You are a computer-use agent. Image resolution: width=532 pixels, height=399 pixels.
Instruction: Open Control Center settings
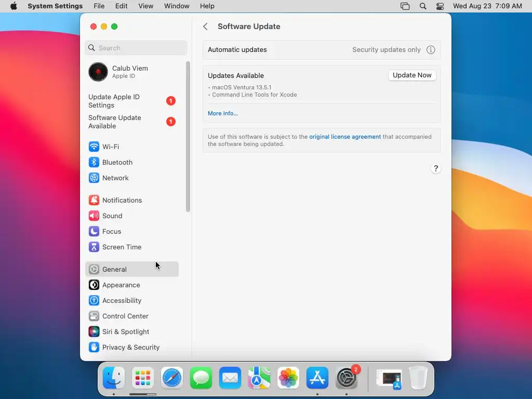click(131, 316)
